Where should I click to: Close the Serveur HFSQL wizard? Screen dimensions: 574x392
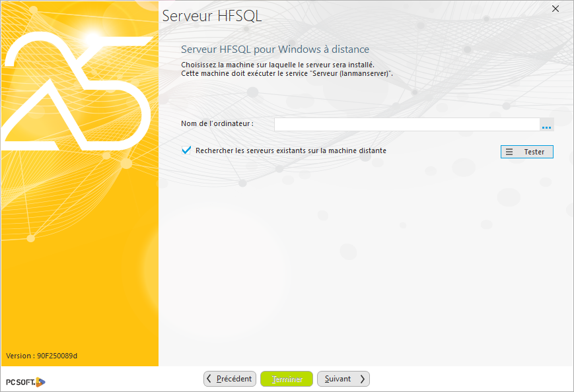tap(555, 9)
